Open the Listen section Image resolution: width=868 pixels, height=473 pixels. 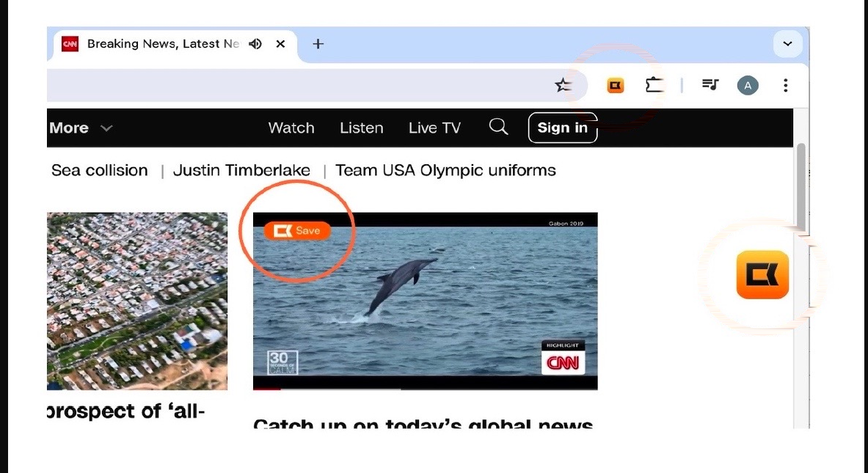point(362,128)
